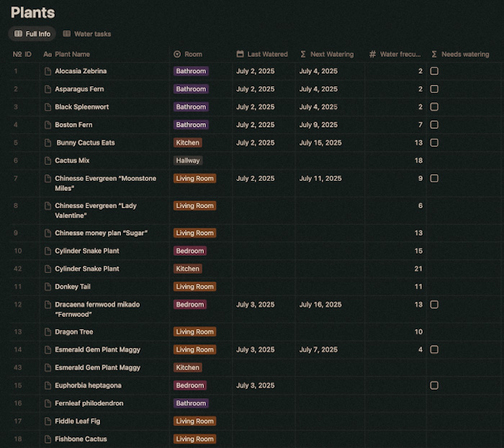Click the select icon in Room column header
This screenshot has width=504, height=448.
pos(177,54)
